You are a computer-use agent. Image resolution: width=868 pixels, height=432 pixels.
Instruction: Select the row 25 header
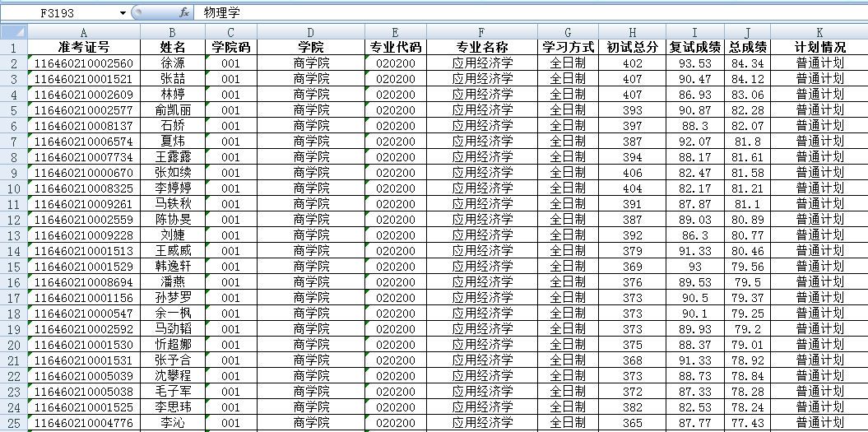pos(14,422)
